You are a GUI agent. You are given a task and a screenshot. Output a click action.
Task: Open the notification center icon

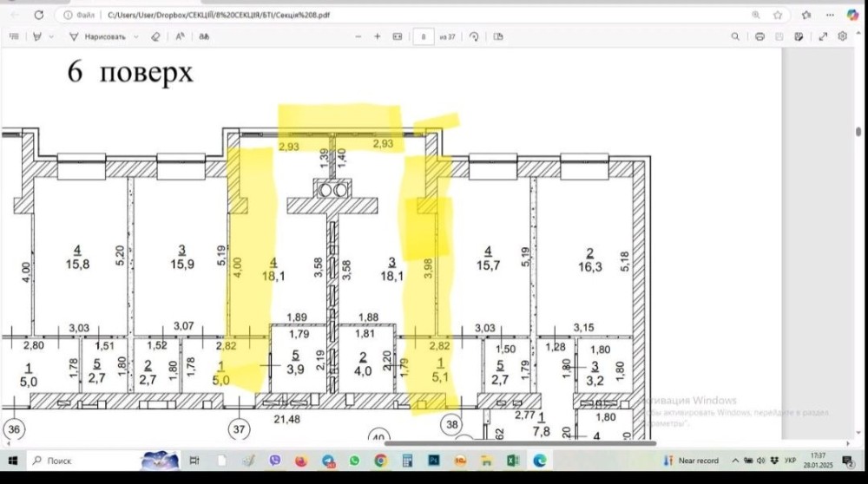848,461
